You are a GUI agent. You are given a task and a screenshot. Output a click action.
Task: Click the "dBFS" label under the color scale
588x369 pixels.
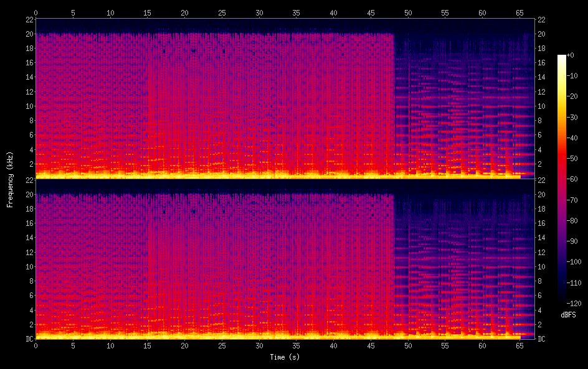click(568, 315)
